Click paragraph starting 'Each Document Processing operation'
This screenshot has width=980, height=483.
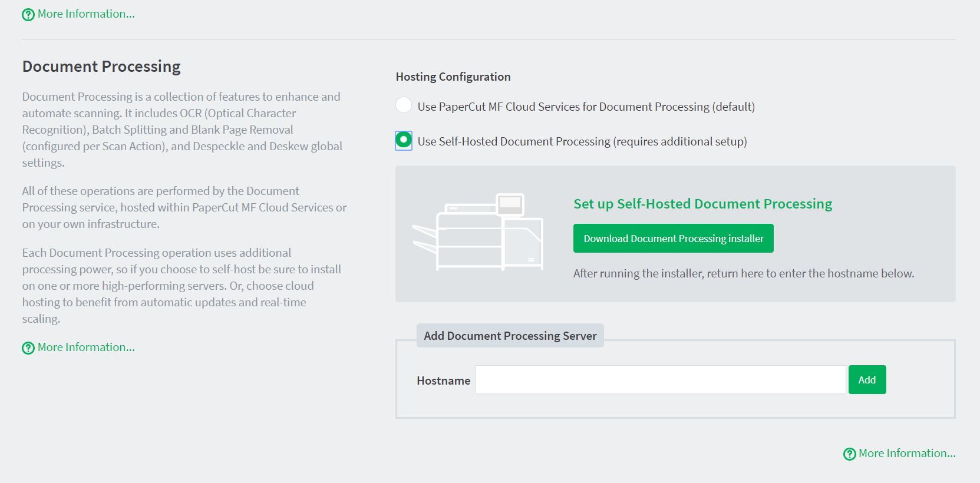(182, 286)
